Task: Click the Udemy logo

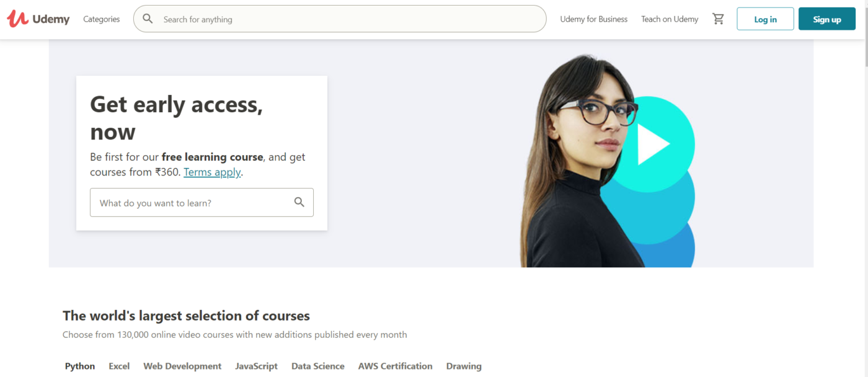Action: click(38, 19)
